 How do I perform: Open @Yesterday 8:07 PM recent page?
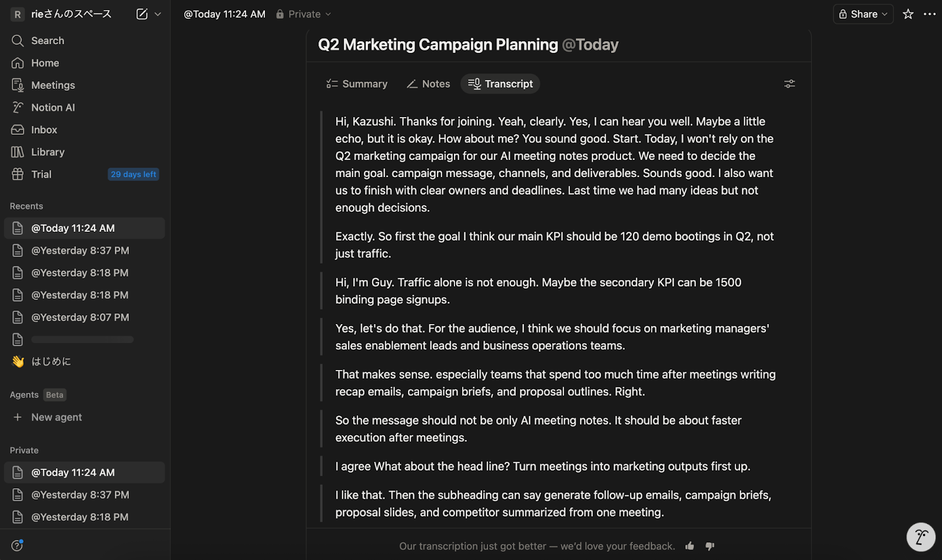point(80,318)
